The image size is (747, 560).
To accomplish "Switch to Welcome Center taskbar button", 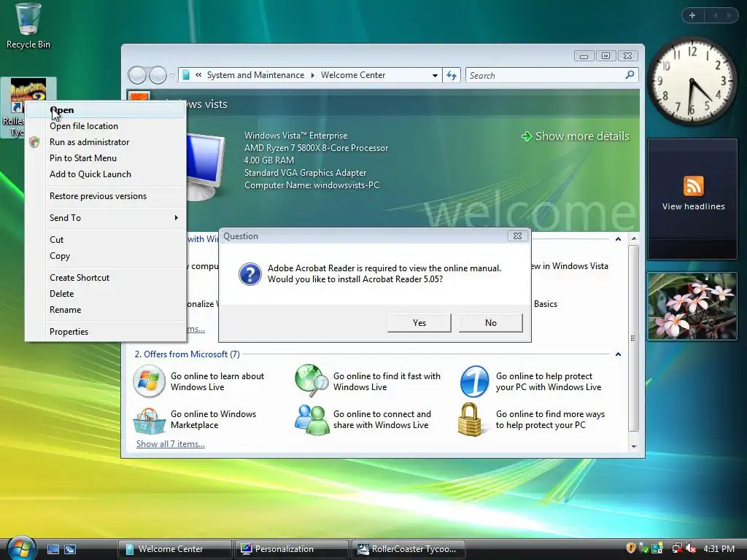I will pos(174,549).
